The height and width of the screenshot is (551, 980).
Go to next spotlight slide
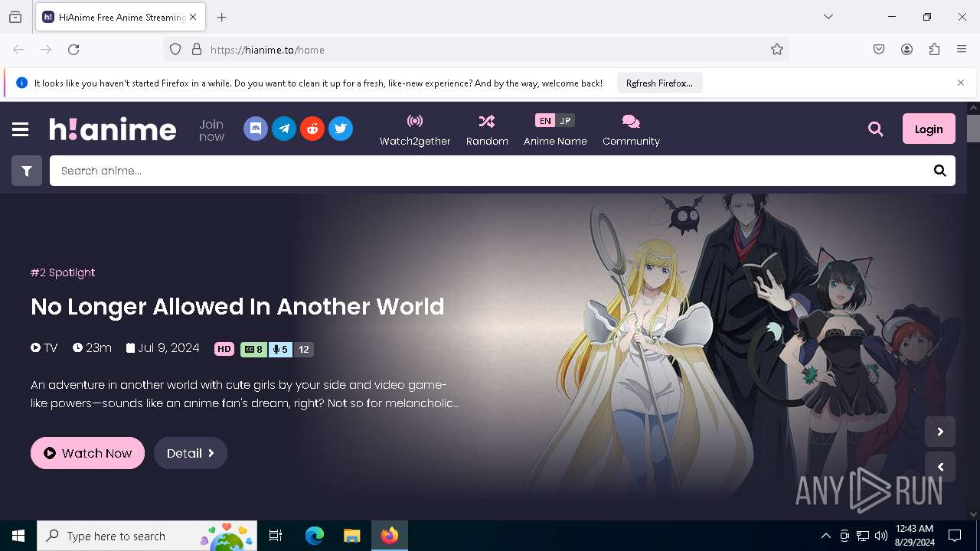pos(940,432)
